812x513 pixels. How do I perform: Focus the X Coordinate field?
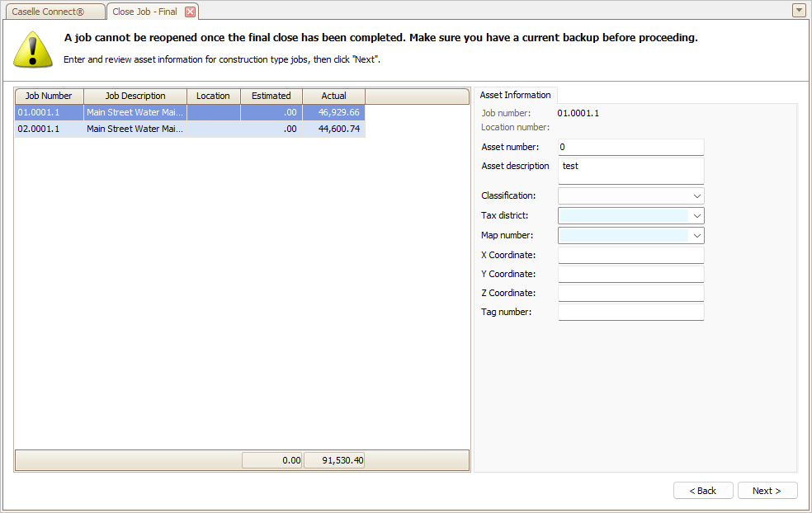[630, 255]
